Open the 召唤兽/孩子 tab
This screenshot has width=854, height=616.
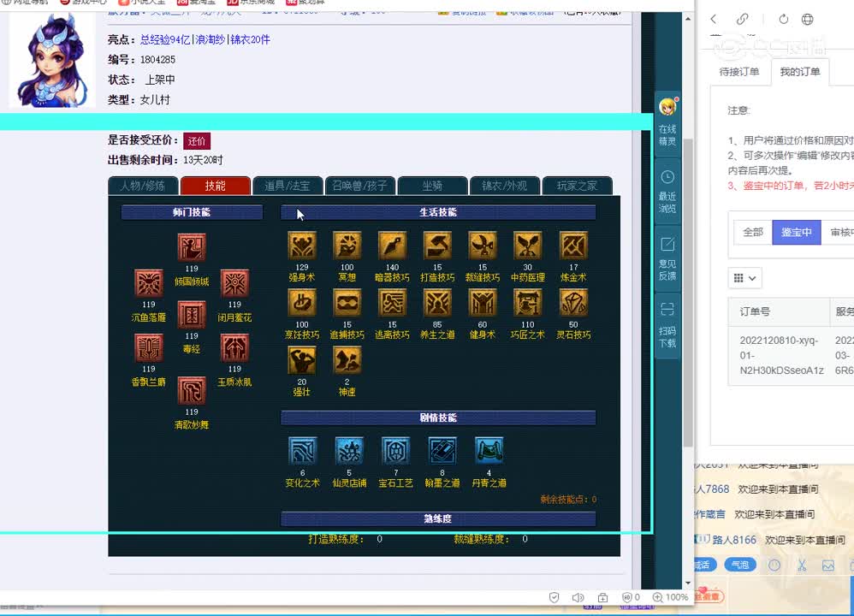point(360,186)
